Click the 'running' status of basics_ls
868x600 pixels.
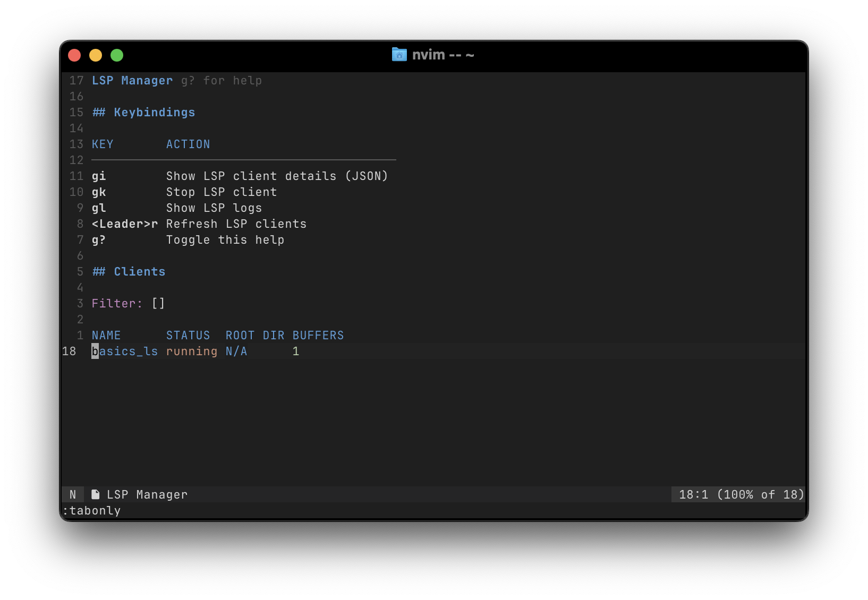(192, 351)
